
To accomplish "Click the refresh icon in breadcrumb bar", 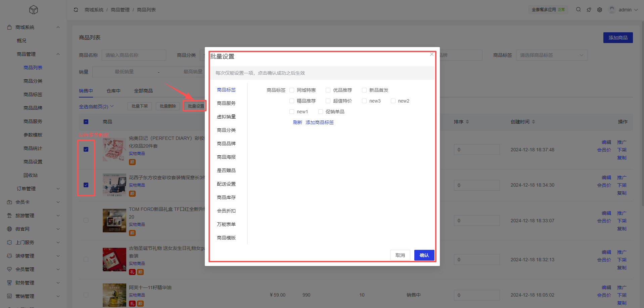I will point(76,10).
